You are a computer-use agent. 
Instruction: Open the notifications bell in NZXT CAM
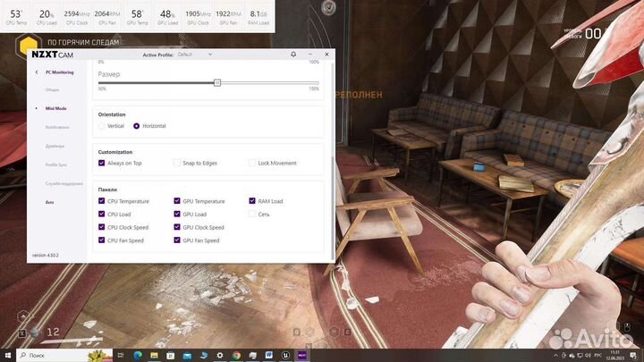point(293,55)
